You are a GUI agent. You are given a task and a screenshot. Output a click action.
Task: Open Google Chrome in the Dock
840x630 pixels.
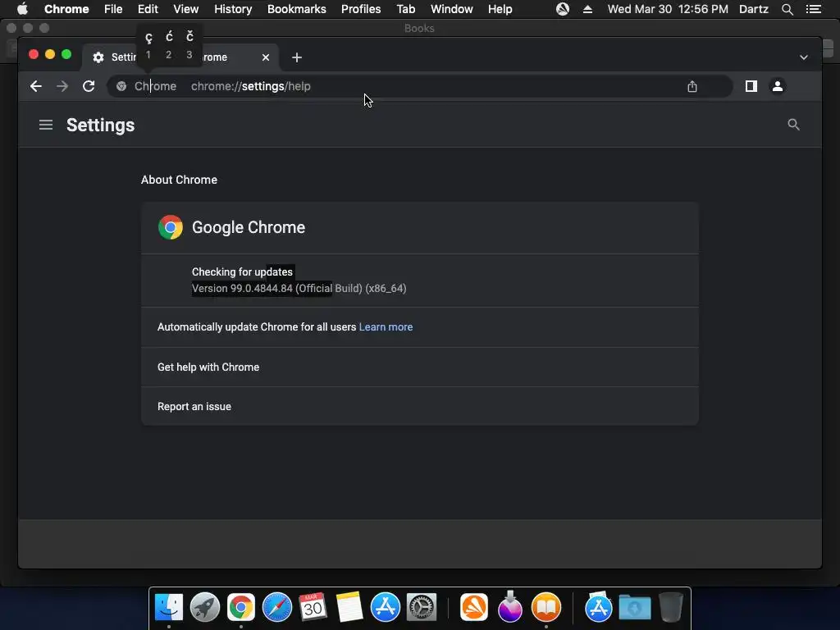click(241, 608)
